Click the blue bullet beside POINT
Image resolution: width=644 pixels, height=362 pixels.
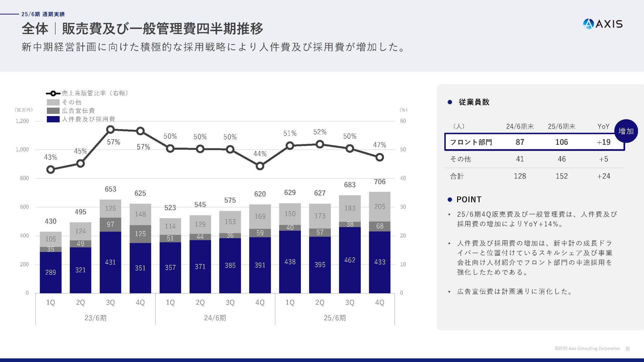coord(450,200)
